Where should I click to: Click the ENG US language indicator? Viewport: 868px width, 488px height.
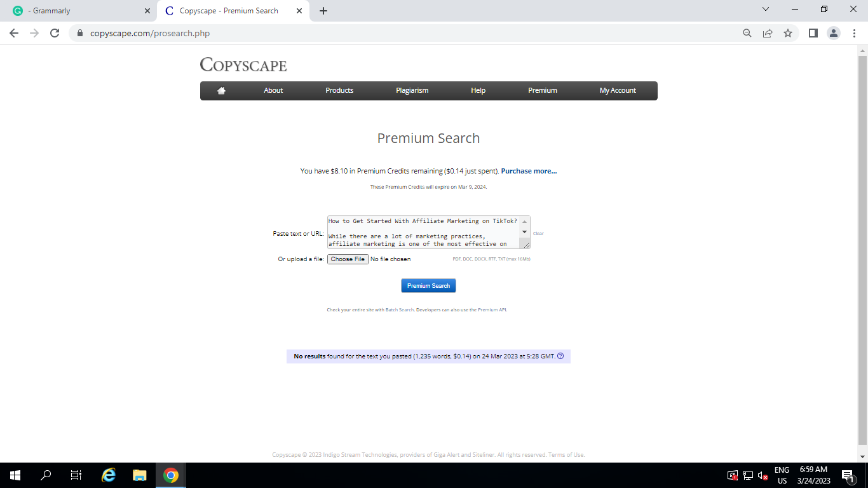(782, 475)
